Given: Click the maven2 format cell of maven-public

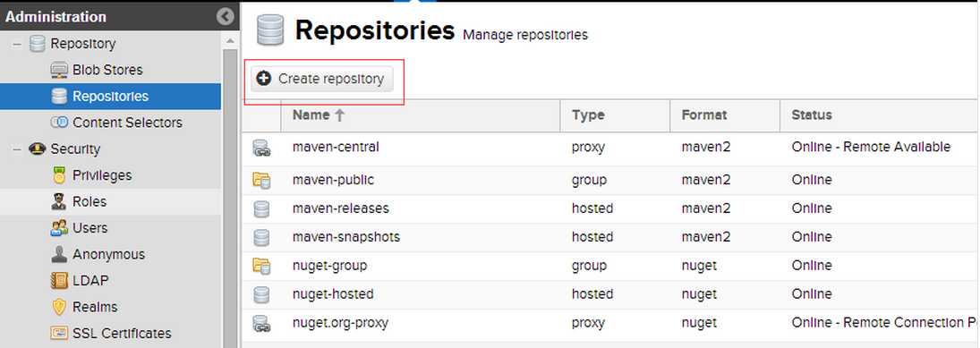Looking at the screenshot, I should [706, 180].
